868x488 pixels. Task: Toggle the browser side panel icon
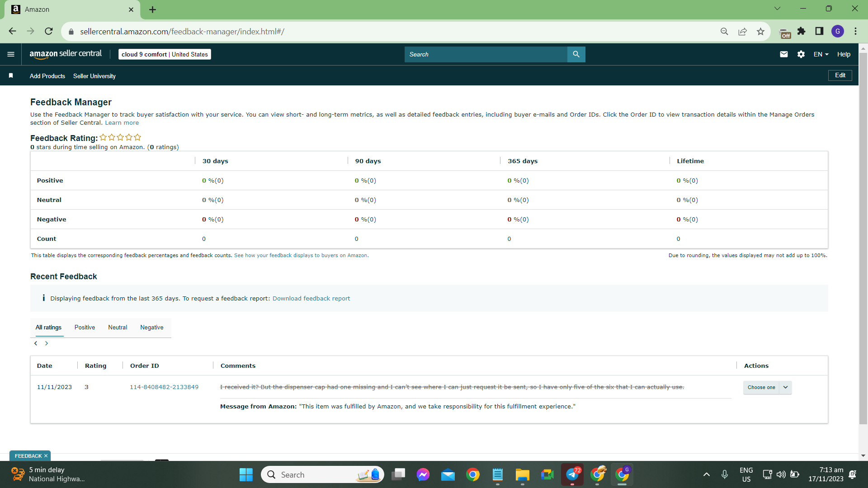[819, 31]
